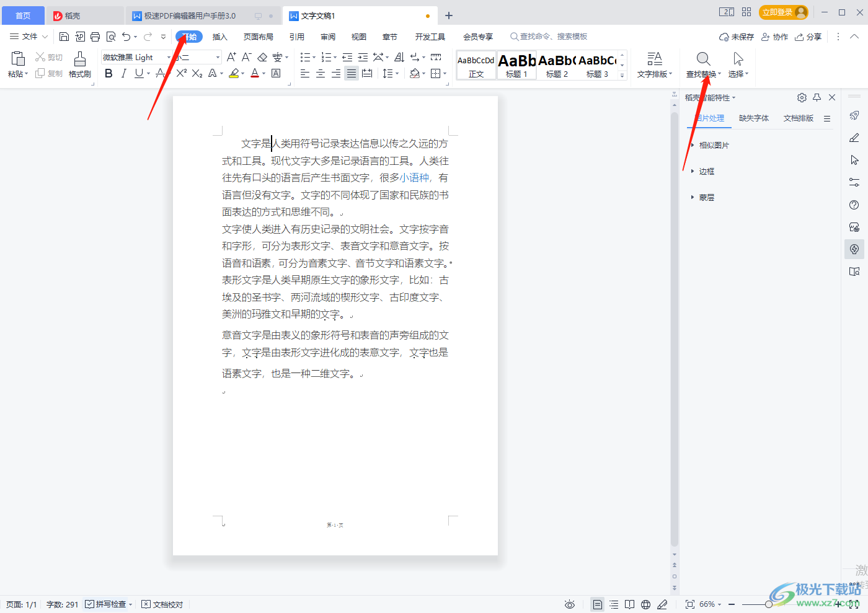The width and height of the screenshot is (868, 613).
Task: Clear formatting with the eraser icon
Action: coord(262,57)
